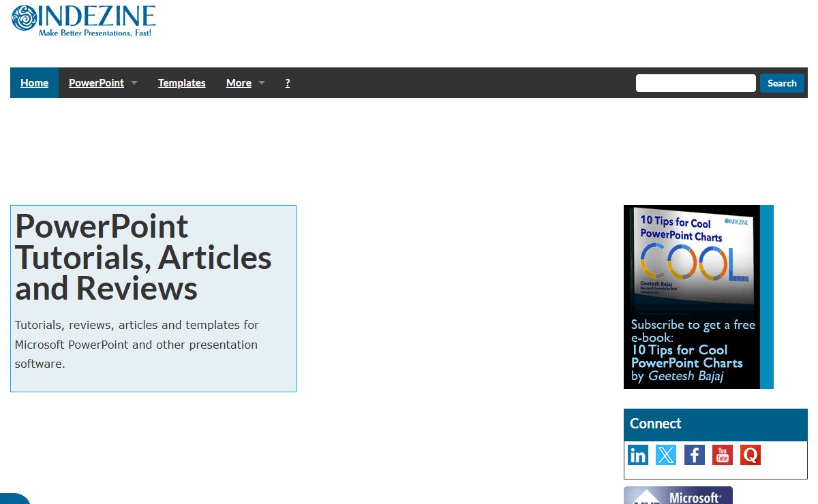The width and height of the screenshot is (818, 504).
Task: Open the LinkedIn icon under Connect
Action: coord(638,455)
